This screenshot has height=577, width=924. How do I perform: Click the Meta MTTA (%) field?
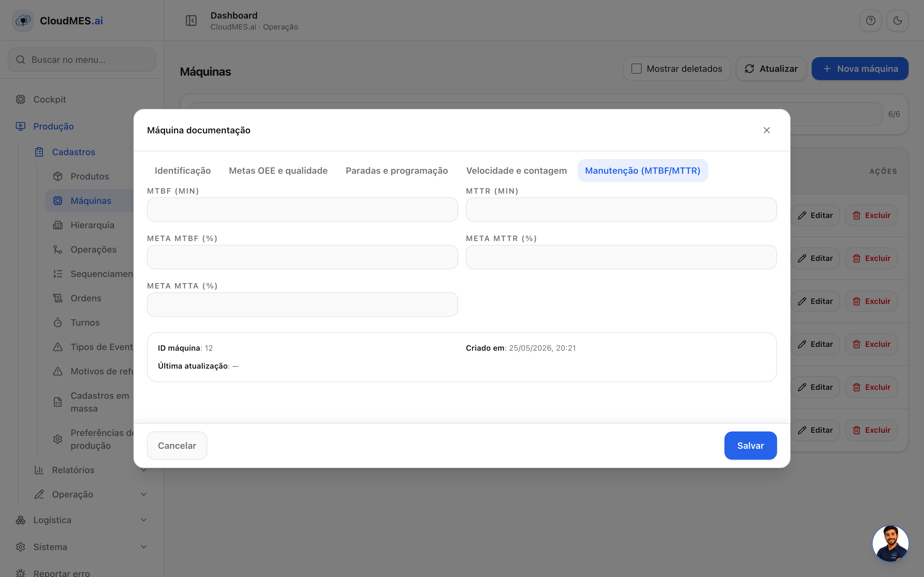303,305
